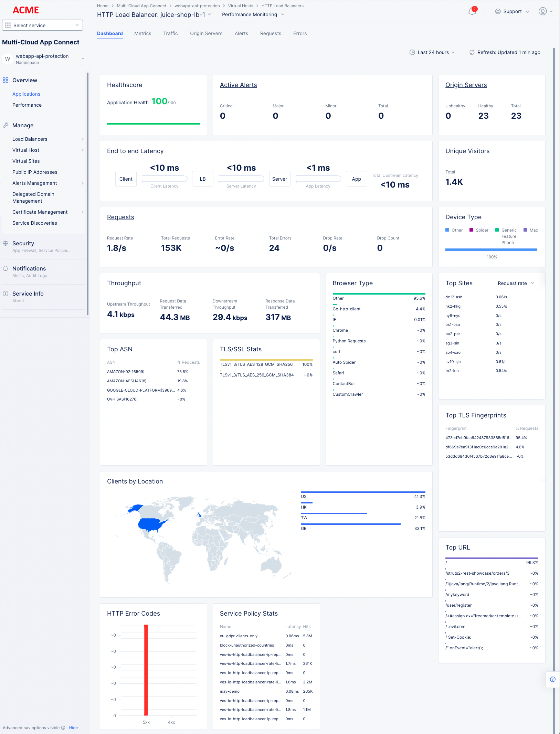Open the Active Alerts link
Image resolution: width=560 pixels, height=734 pixels.
(x=238, y=85)
